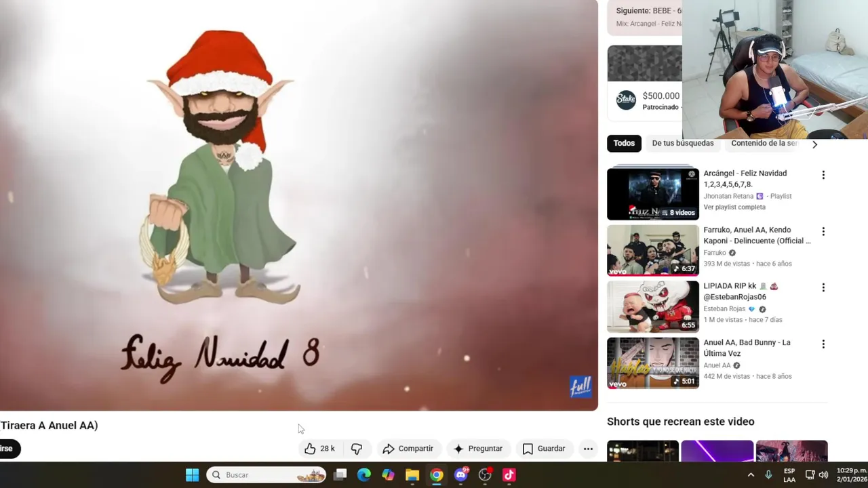This screenshot has height=488, width=868.
Task: Open options menu for Arcángel Feliz Navidad playlist
Action: click(x=823, y=175)
